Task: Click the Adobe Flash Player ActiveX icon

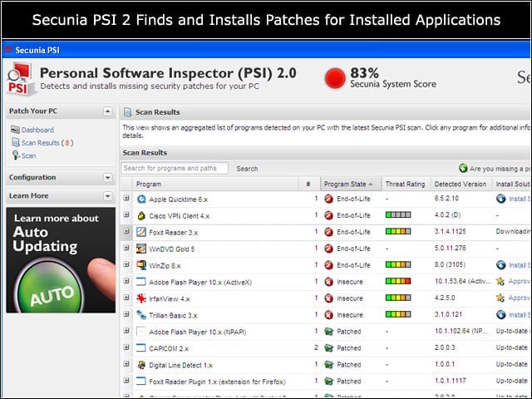Action: click(141, 282)
